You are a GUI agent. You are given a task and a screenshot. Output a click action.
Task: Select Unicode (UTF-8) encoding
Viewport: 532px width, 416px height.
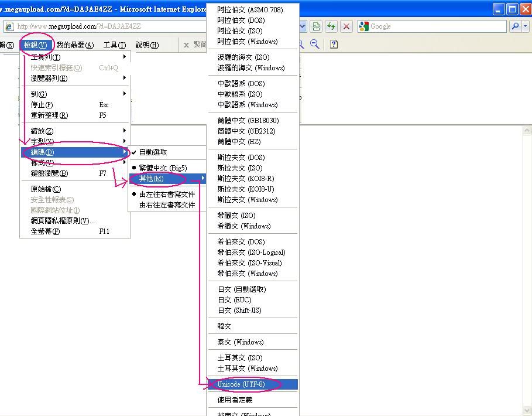[253, 384]
